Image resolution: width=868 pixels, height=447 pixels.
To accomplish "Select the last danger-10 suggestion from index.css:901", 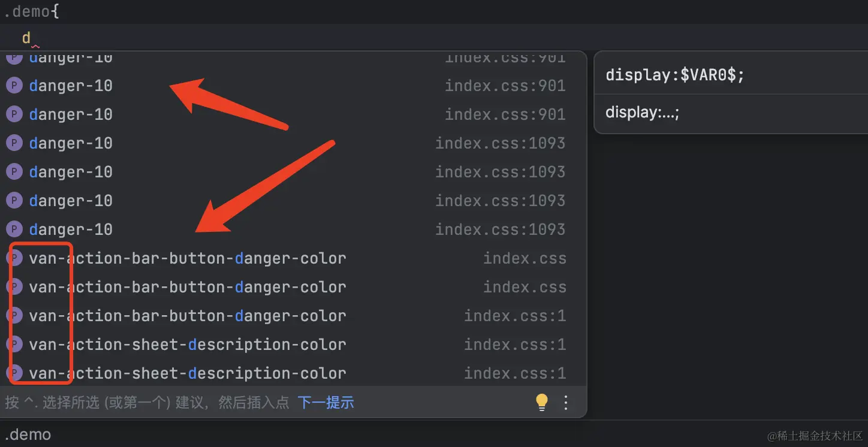I will tap(71, 114).
